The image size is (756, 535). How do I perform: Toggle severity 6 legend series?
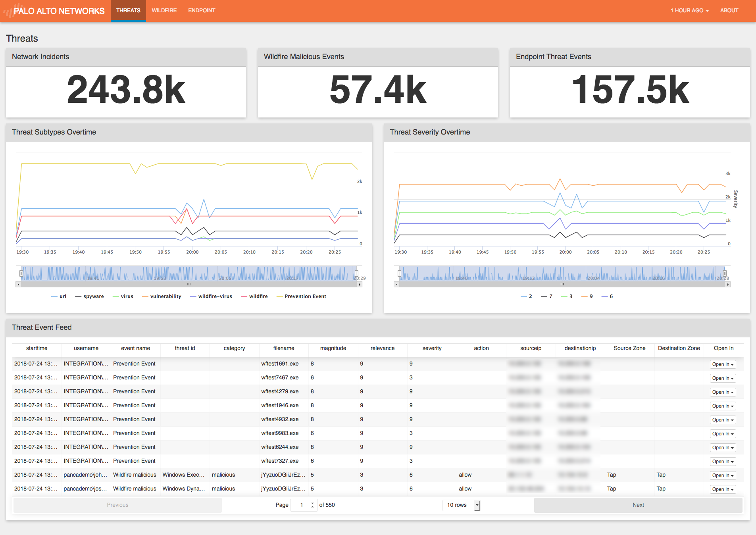click(607, 296)
